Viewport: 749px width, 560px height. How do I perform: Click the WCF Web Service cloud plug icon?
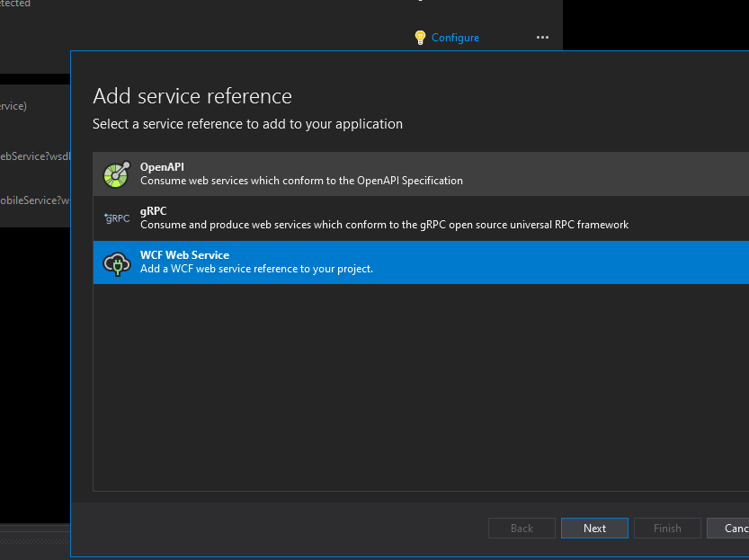pos(117,263)
